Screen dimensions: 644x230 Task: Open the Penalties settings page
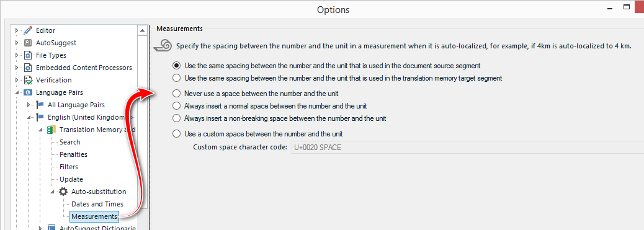coord(73,154)
